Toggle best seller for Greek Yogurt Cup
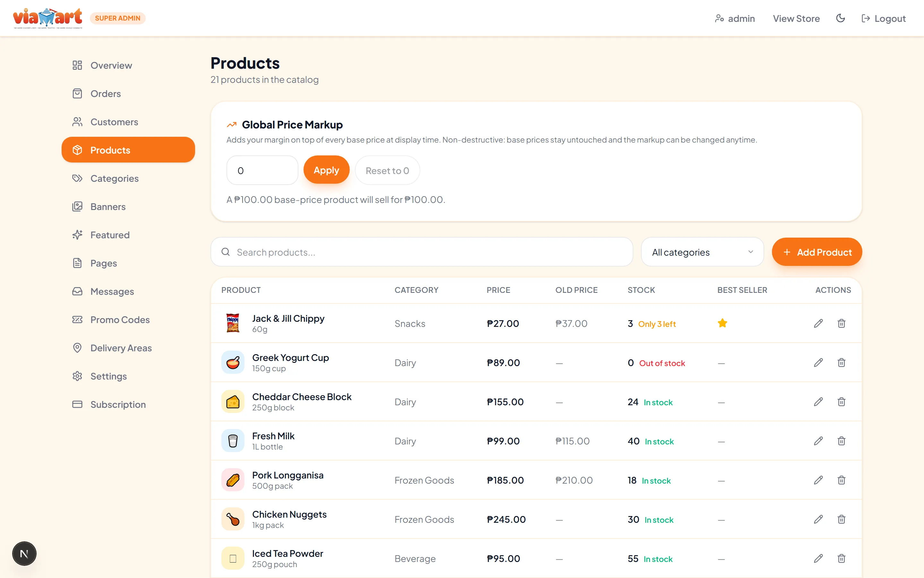924x578 pixels. pos(721,363)
